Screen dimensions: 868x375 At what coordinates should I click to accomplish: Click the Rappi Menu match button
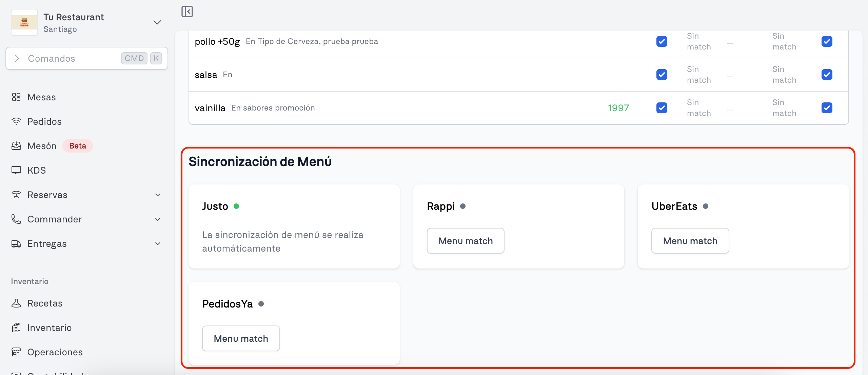(x=466, y=241)
